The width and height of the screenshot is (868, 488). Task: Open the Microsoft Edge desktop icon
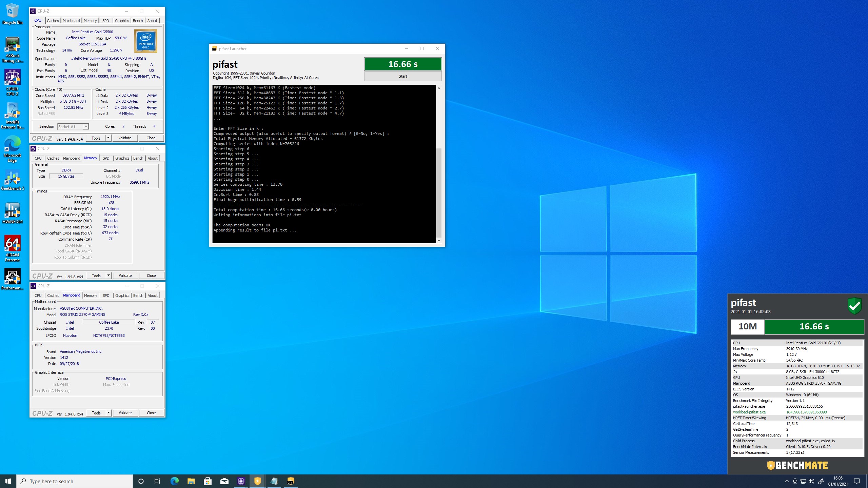pyautogui.click(x=13, y=149)
